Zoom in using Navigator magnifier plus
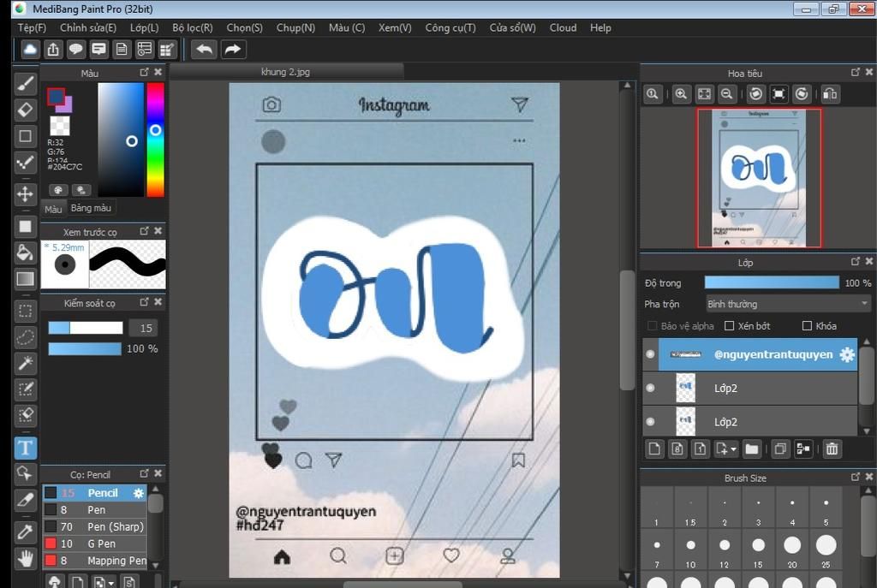 (681, 94)
